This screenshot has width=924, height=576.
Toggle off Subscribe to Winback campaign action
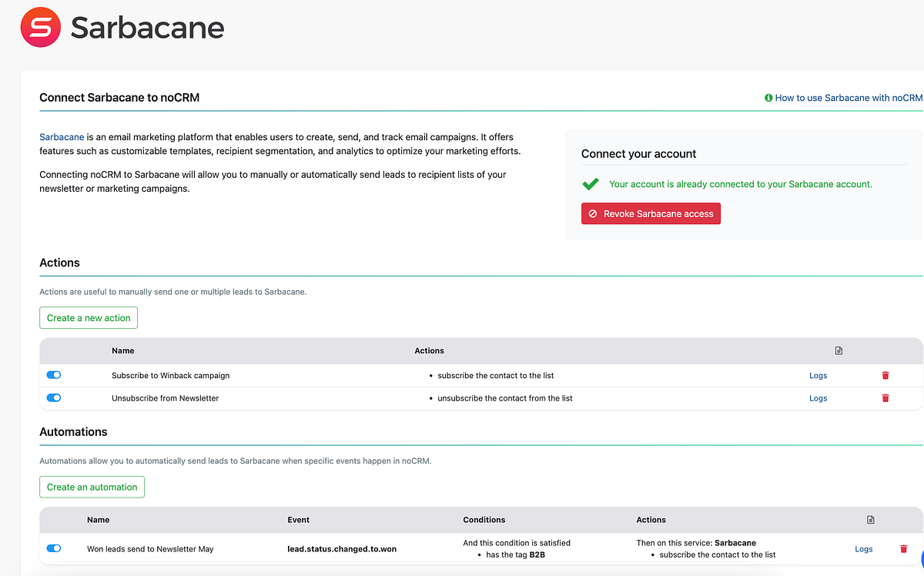[x=54, y=375]
